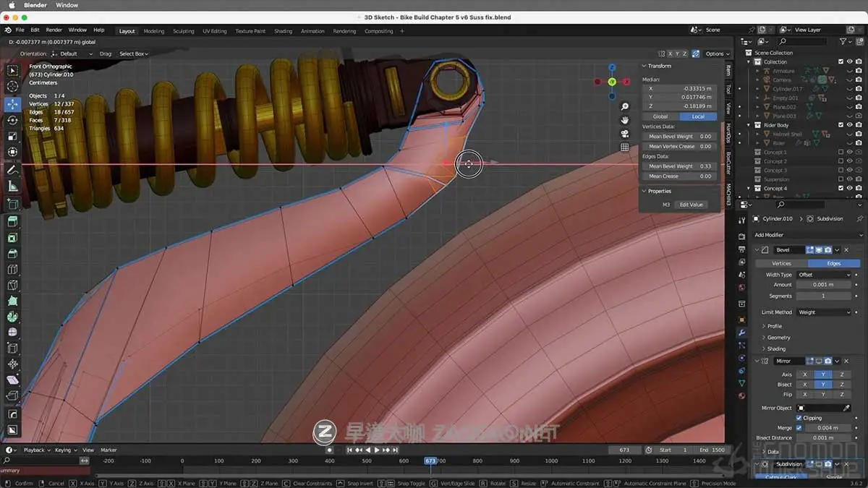Click the Edit Value button

(x=691, y=205)
